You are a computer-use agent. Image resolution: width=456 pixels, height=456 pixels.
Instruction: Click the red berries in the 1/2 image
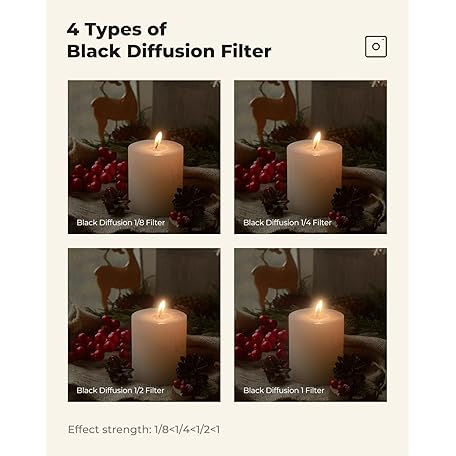[x=100, y=340]
